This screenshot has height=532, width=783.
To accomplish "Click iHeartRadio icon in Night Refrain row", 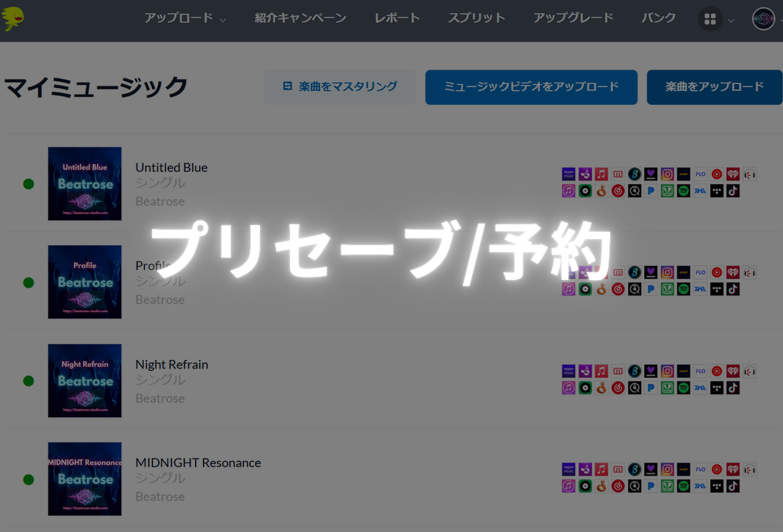I will (733, 372).
